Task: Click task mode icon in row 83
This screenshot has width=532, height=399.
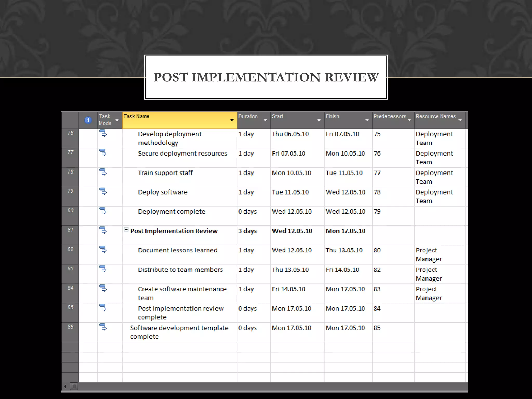Action: [x=103, y=269]
